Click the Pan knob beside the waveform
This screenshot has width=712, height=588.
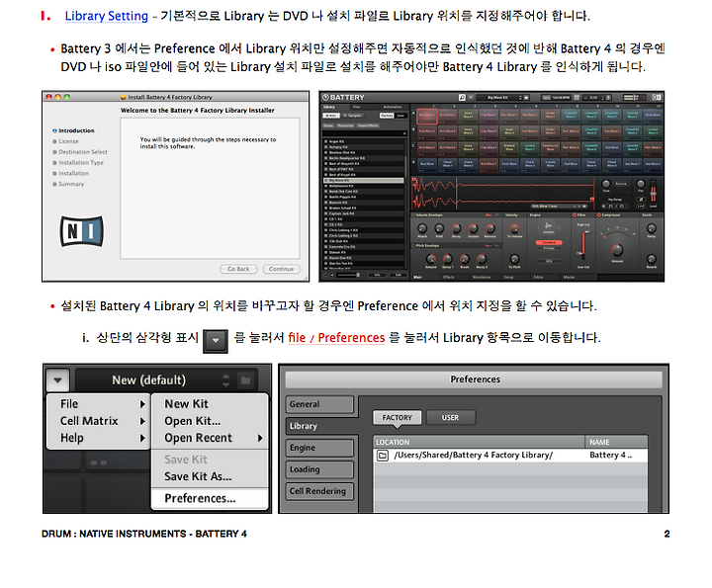tap(640, 184)
